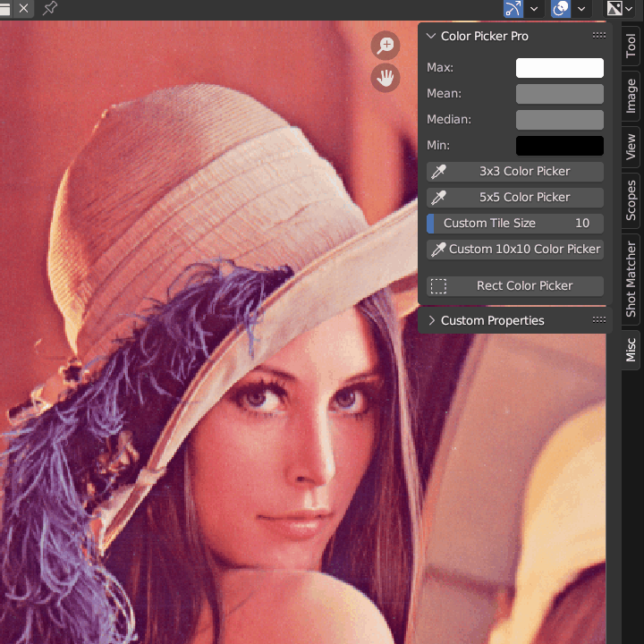
Task: Select the Misc sidebar tab
Action: pyautogui.click(x=631, y=350)
